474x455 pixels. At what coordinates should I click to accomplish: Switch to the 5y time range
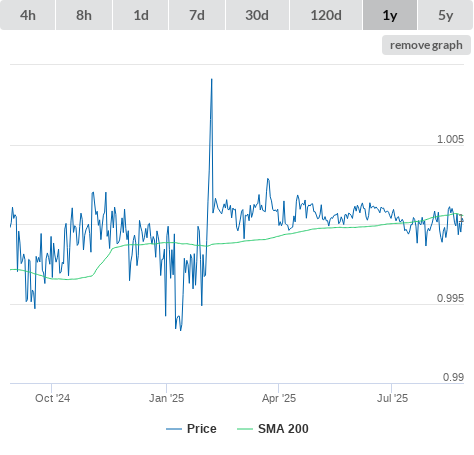coord(446,15)
